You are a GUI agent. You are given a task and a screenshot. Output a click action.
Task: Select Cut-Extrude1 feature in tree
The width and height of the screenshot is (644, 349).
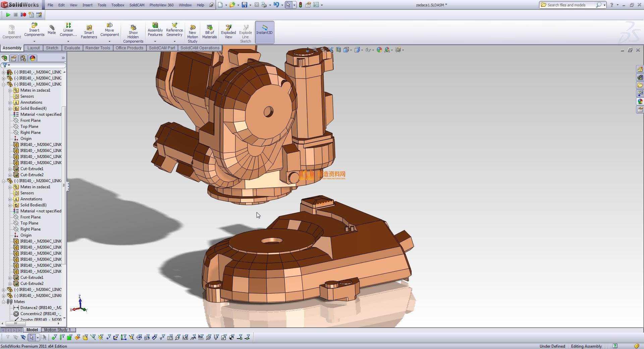point(32,169)
